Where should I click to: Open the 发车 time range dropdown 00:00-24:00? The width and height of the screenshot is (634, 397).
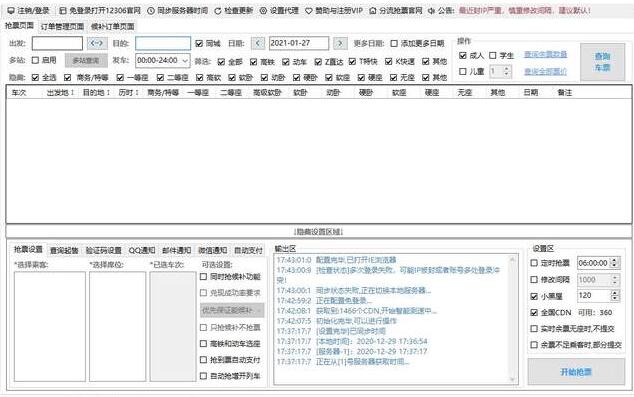point(163,60)
